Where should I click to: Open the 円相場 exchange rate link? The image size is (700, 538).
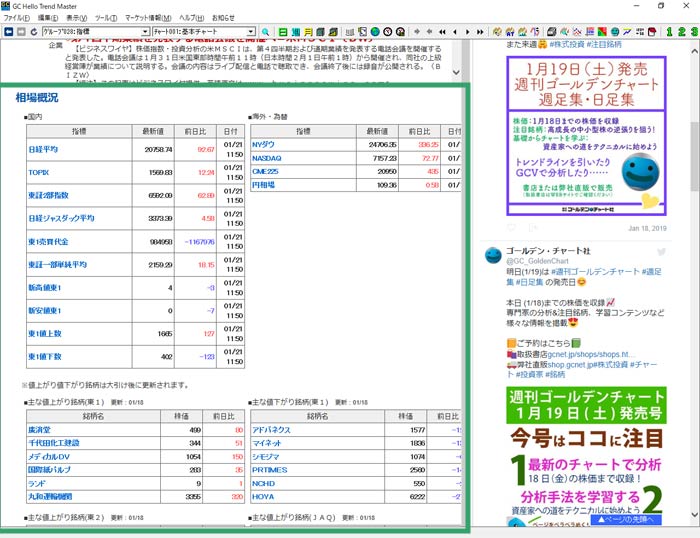pyautogui.click(x=263, y=185)
